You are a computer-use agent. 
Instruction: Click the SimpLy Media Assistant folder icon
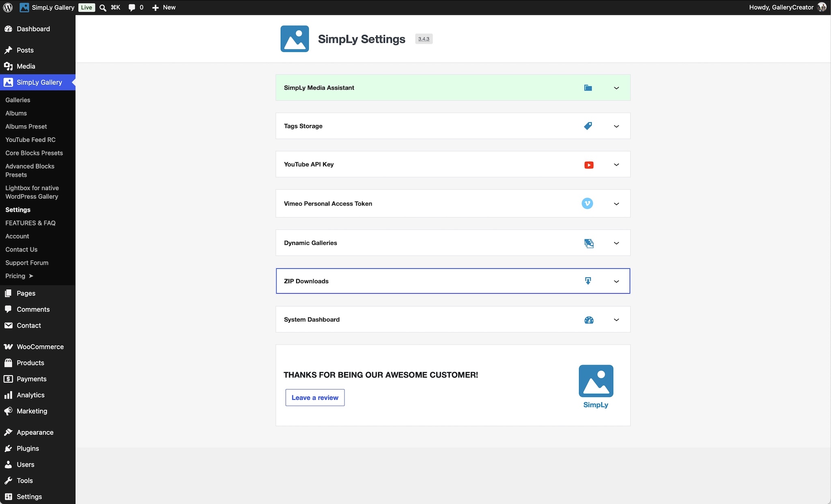[588, 88]
